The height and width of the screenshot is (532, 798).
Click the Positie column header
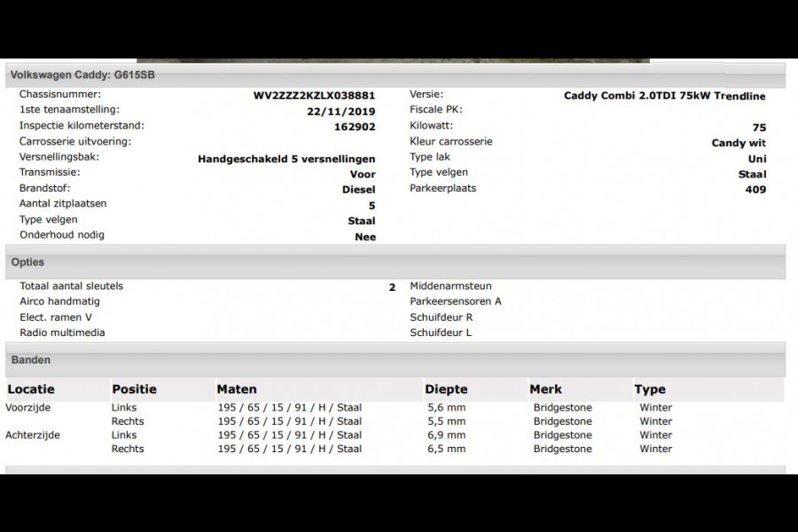click(x=134, y=389)
